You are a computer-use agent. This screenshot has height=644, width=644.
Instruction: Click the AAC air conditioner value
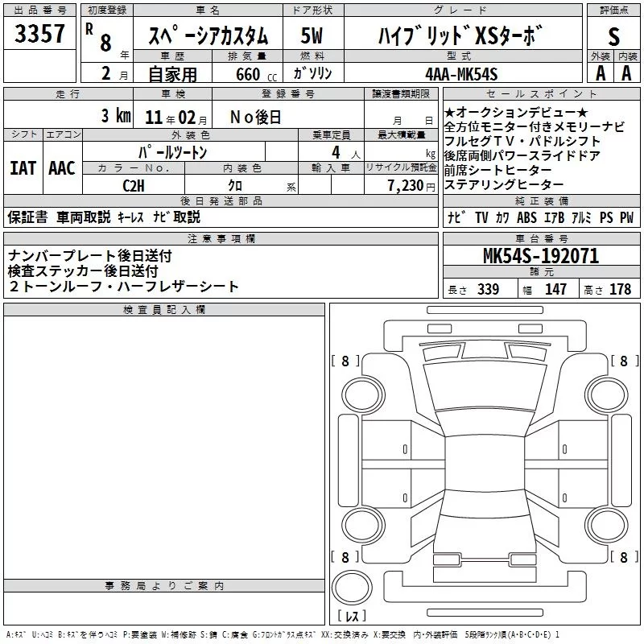coord(61,167)
